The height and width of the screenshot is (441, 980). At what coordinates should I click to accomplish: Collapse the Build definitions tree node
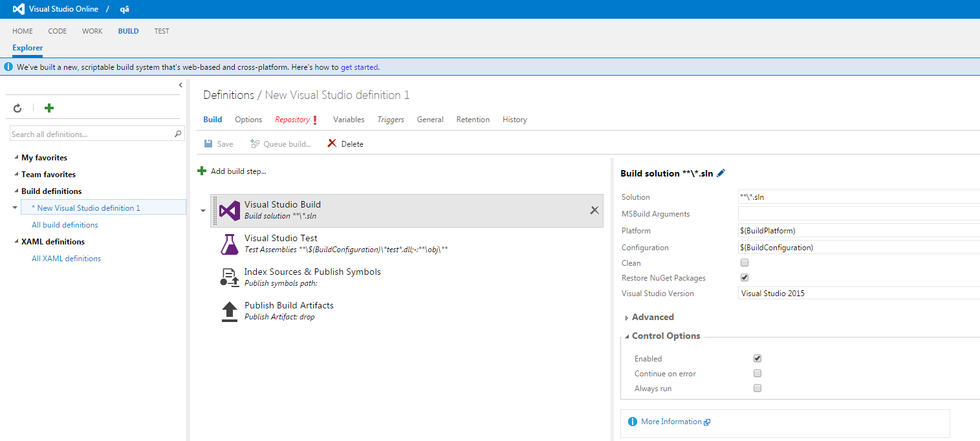click(x=16, y=191)
